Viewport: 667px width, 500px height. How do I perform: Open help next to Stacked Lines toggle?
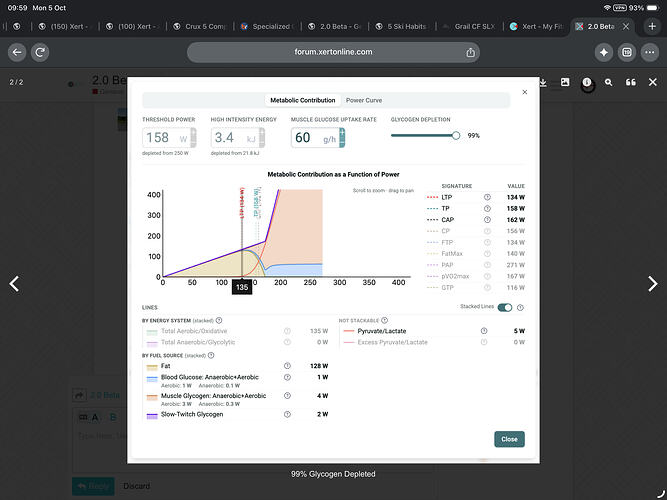click(x=520, y=307)
